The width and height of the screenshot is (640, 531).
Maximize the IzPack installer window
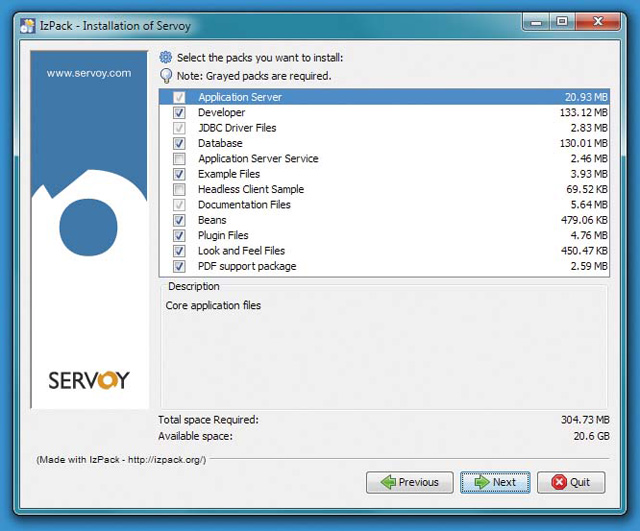click(562, 22)
